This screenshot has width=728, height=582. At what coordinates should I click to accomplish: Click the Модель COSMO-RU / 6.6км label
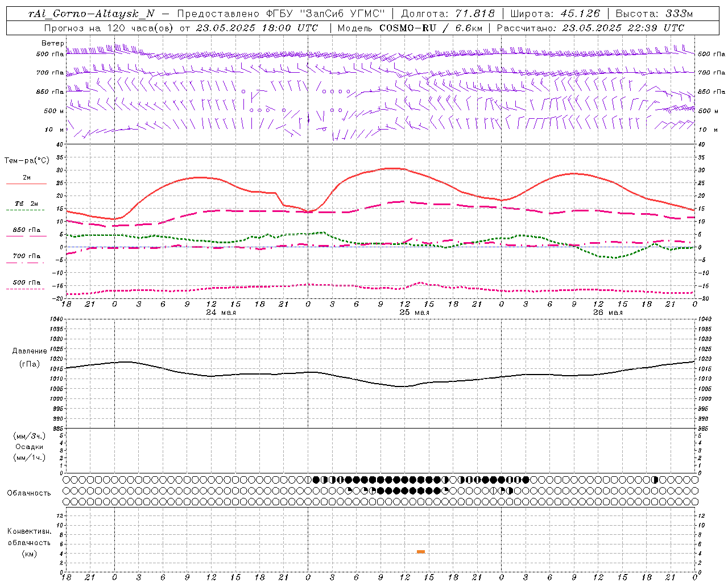(x=410, y=28)
